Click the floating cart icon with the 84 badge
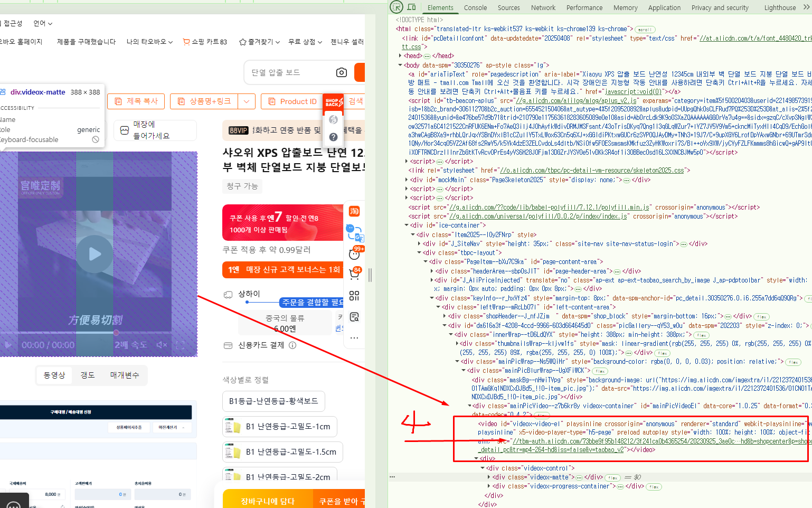 pos(354,274)
